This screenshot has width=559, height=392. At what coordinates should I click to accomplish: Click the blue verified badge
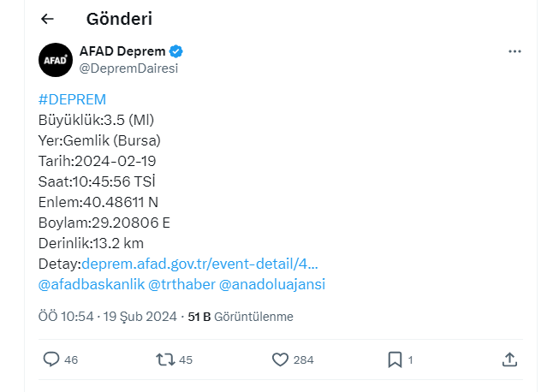coord(177,51)
